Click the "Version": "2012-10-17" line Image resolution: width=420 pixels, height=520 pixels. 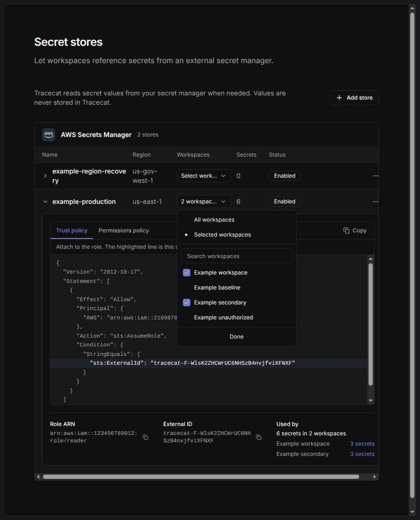[103, 272]
